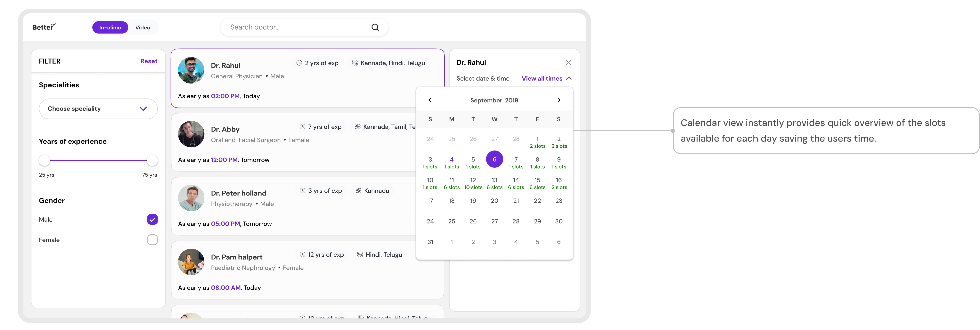Go to next month in calendar

559,100
